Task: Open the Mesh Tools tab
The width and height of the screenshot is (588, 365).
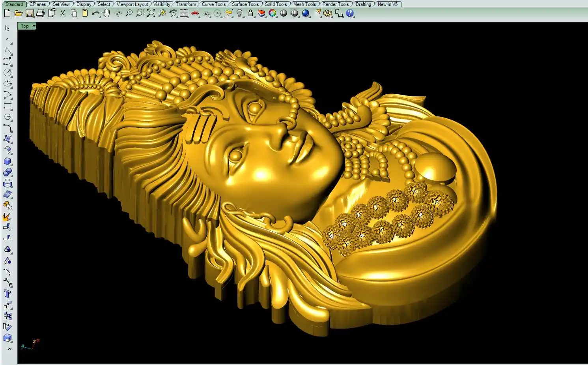Action: [304, 4]
